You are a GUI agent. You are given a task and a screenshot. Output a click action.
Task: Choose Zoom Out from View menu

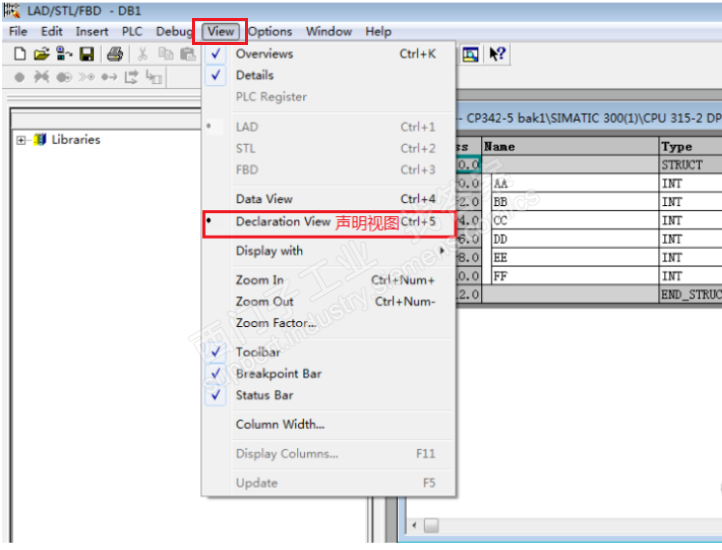pos(329,302)
